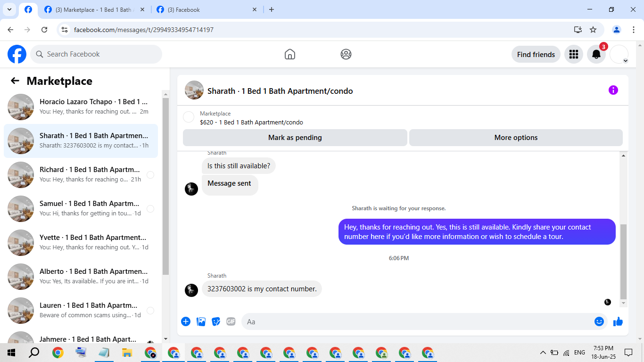Image resolution: width=644 pixels, height=362 pixels.
Task: Click the Search Facebook field
Action: (96, 54)
